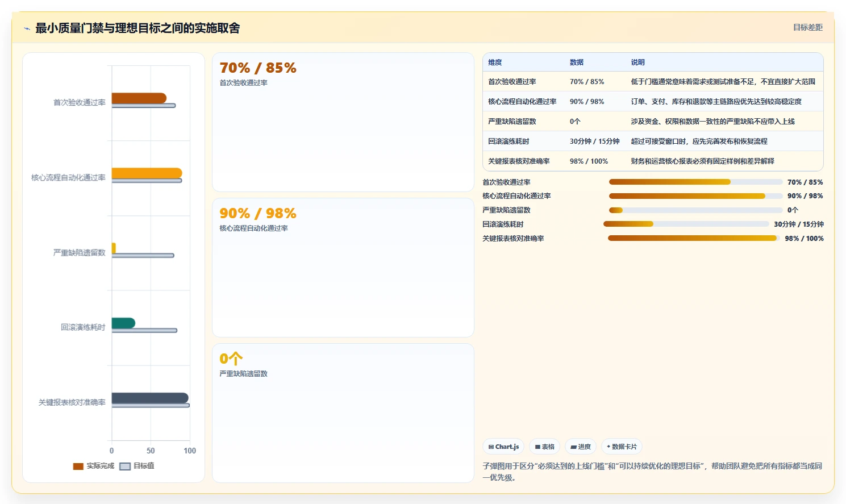Click the 核心流程自动化通过率 progress bar
The width and height of the screenshot is (846, 504).
(x=695, y=196)
